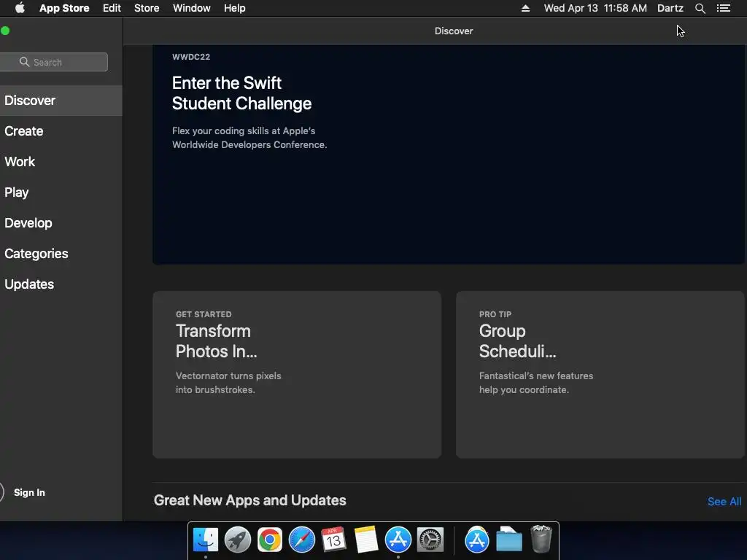The height and width of the screenshot is (560, 747).
Task: Click the Sign In link
Action: (29, 492)
